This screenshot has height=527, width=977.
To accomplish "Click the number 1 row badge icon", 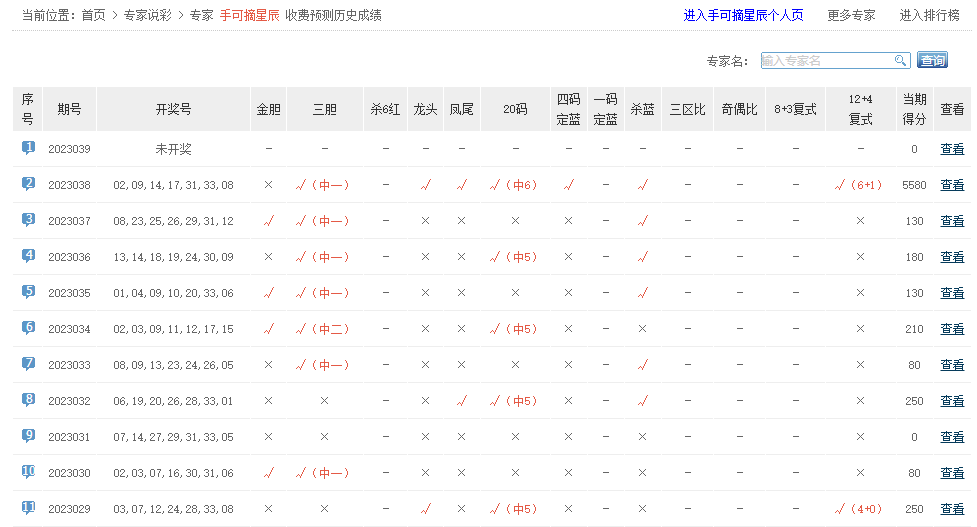I will [x=28, y=148].
